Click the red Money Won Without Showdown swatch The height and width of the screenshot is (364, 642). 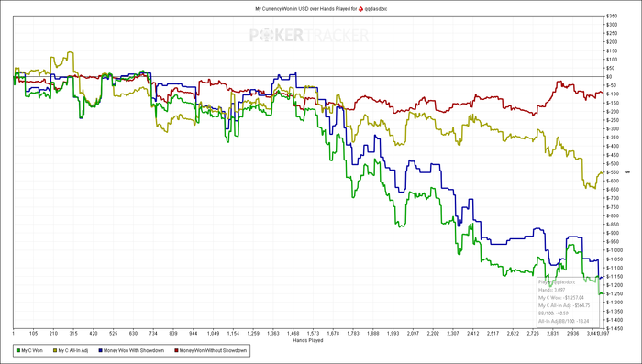pyautogui.click(x=177, y=350)
